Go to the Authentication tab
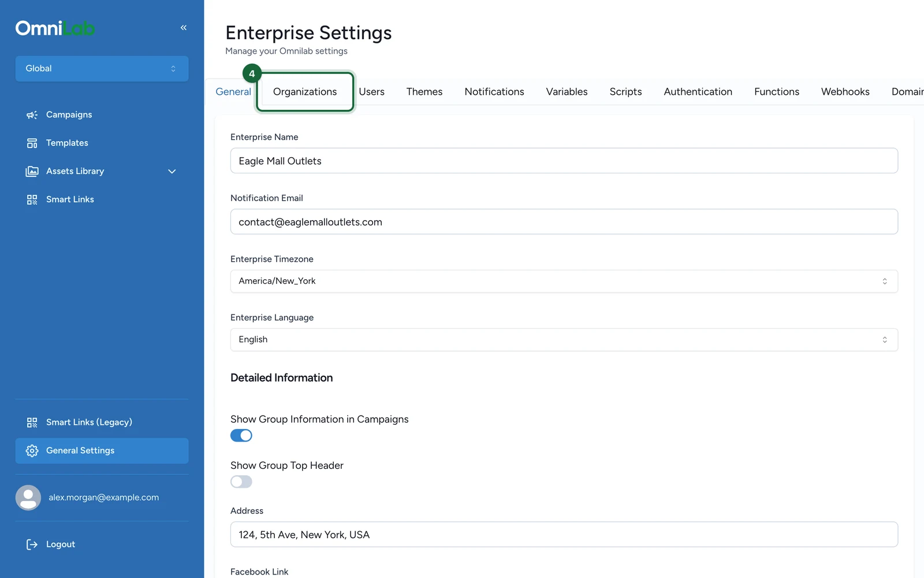This screenshot has height=578, width=924. coord(698,92)
